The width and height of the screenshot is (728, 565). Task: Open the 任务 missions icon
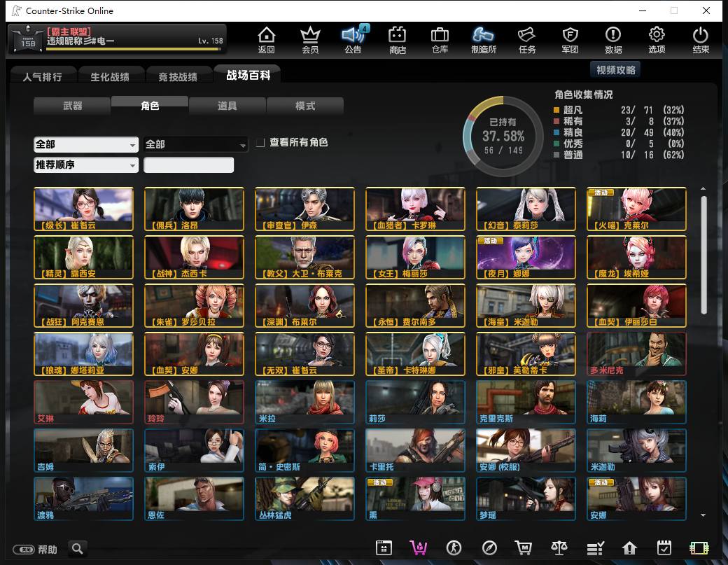[x=527, y=40]
